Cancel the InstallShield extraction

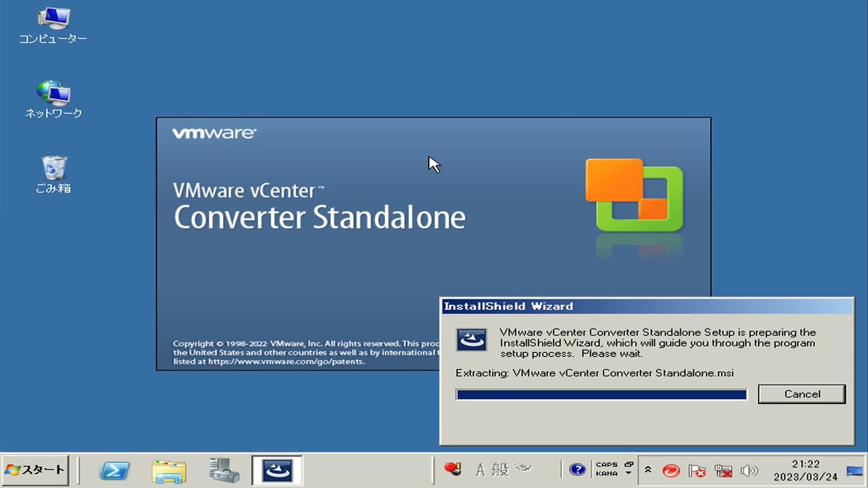802,394
